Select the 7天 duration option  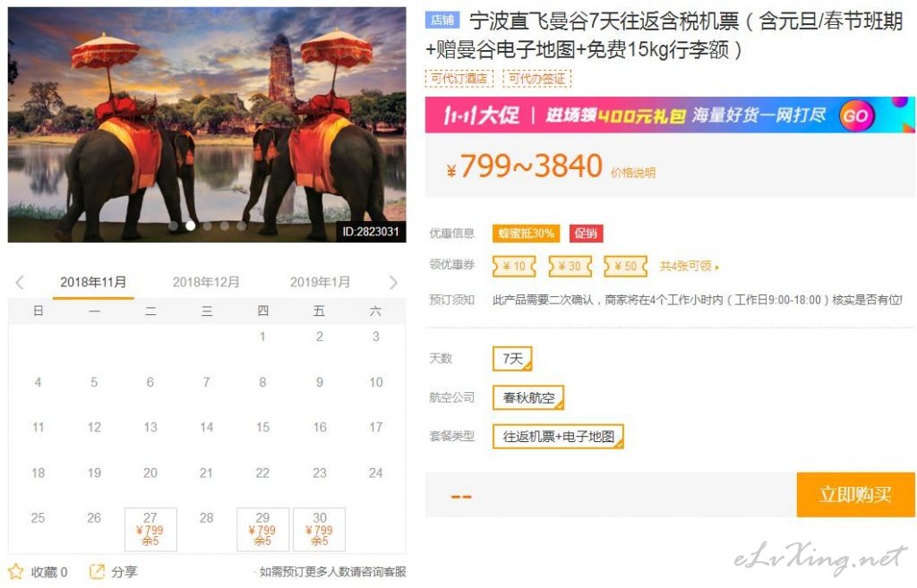coord(512,358)
